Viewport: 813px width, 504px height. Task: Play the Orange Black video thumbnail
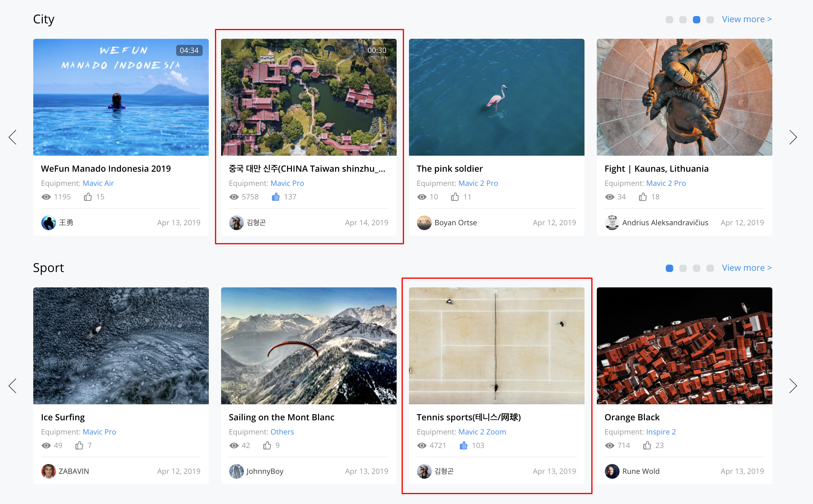[x=684, y=346]
